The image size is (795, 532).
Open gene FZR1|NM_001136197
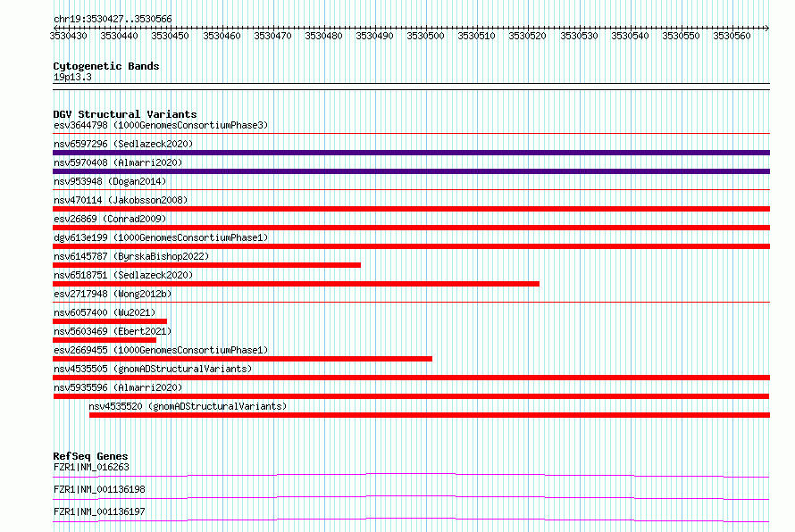[99, 511]
